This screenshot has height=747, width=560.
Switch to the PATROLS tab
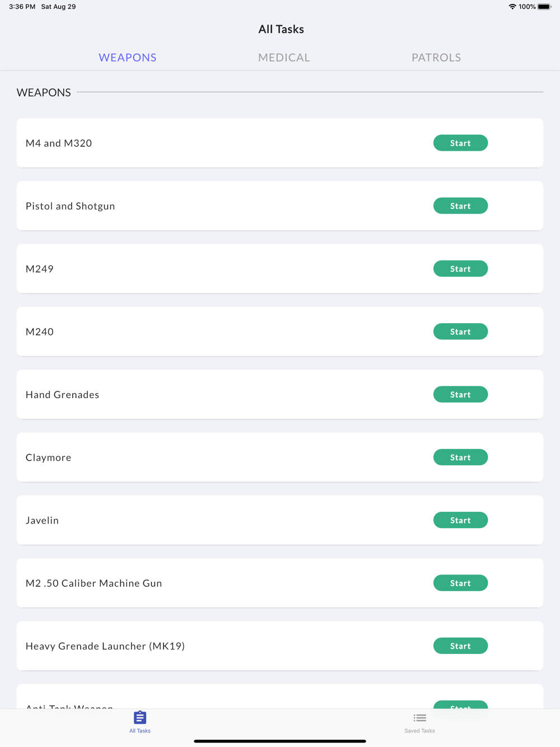click(436, 58)
